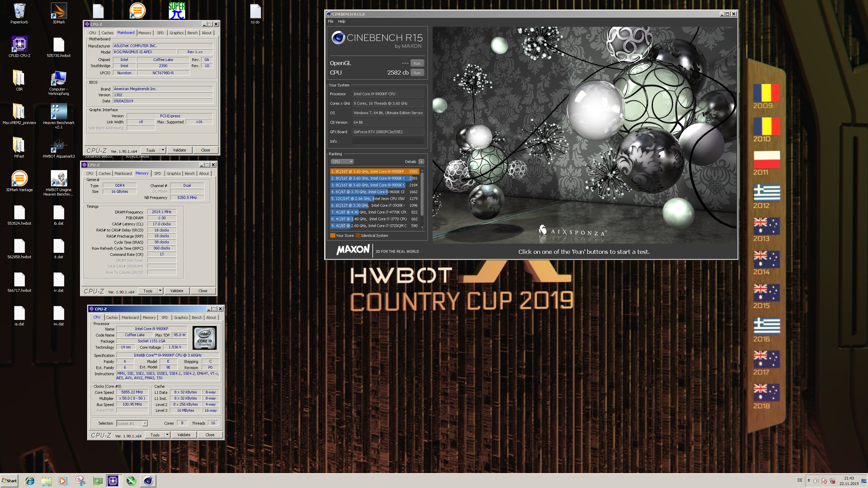Click Validate in the Memory CPU-Z window
Viewport: 868px width, 488px height.
(177, 291)
